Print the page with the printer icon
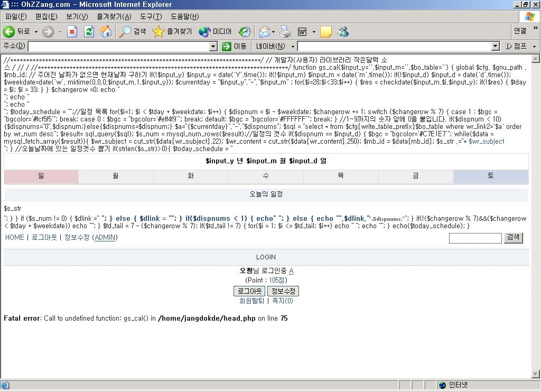541x392 pixels. [285, 32]
